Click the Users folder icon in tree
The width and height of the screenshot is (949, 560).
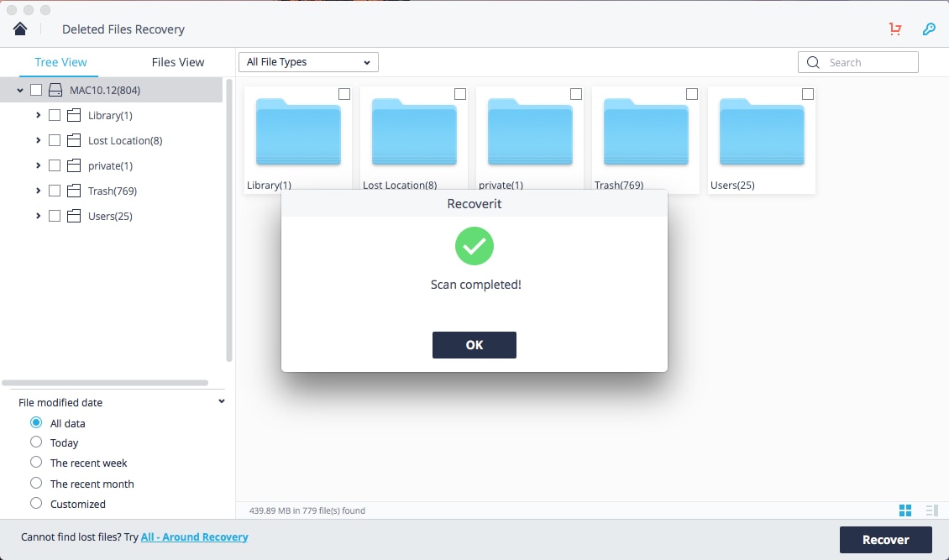(x=74, y=216)
